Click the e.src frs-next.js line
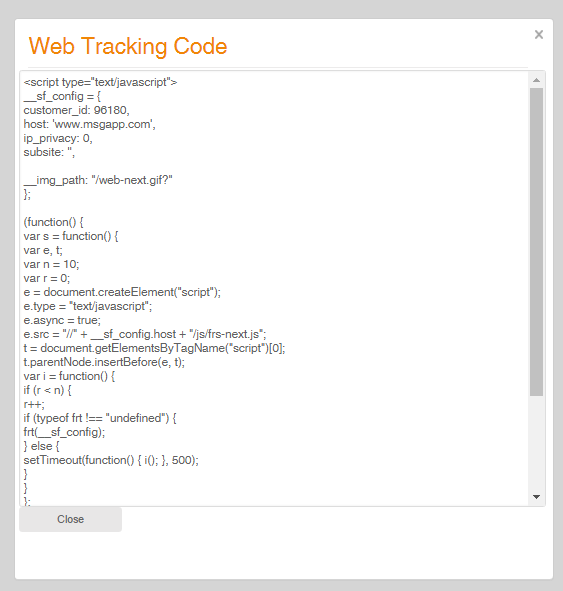Screen dimensions: 563x591 pos(145,334)
